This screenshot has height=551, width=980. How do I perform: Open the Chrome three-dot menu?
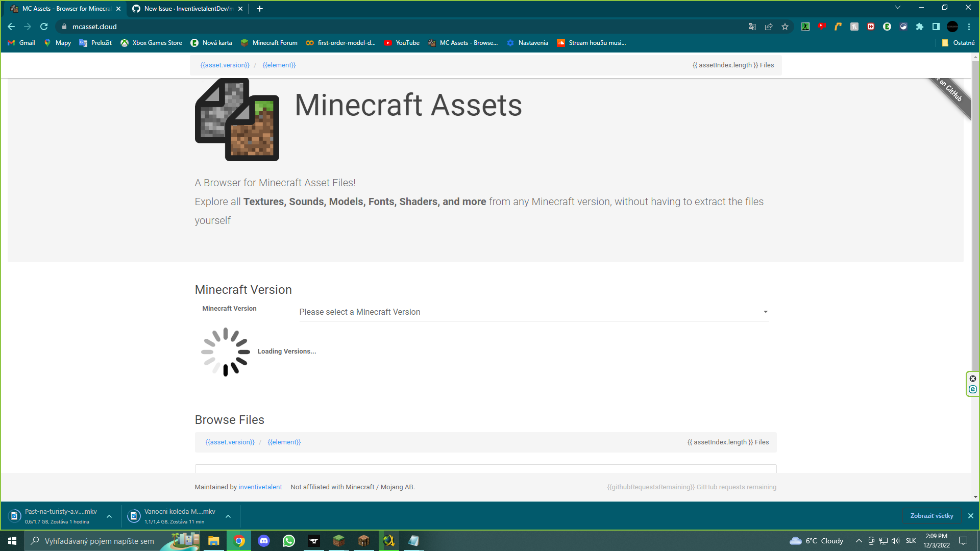(x=969, y=27)
